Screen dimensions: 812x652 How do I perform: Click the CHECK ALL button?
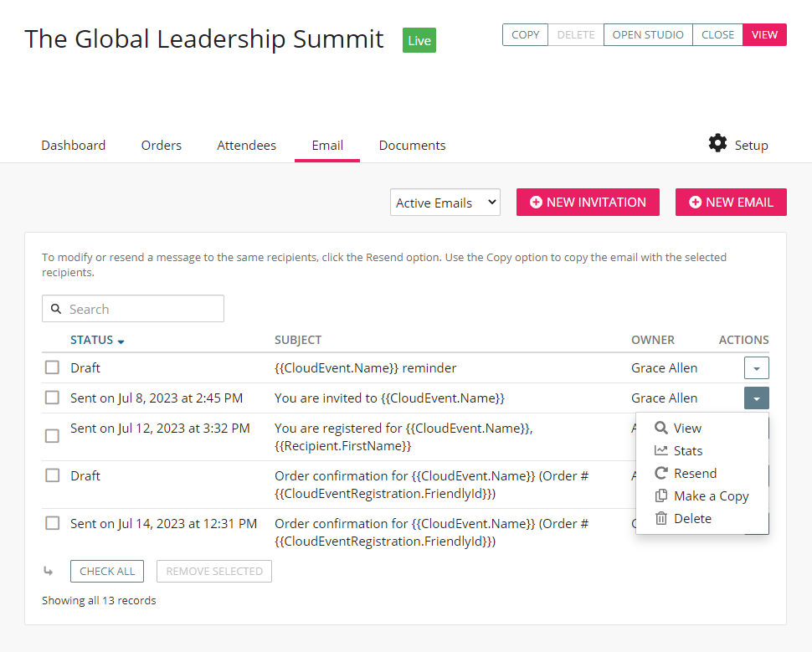tap(107, 572)
